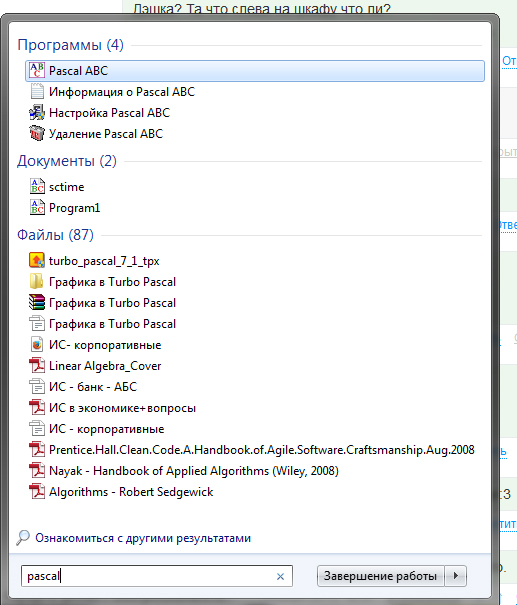
Task: Open Prentice.Hall.Clean.Code handbook file
Action: [x=262, y=450]
